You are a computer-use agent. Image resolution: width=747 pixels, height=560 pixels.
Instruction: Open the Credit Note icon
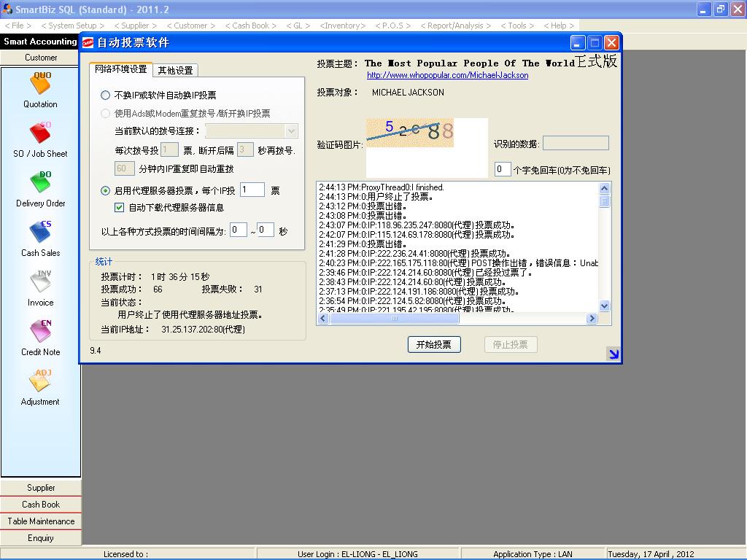point(40,332)
